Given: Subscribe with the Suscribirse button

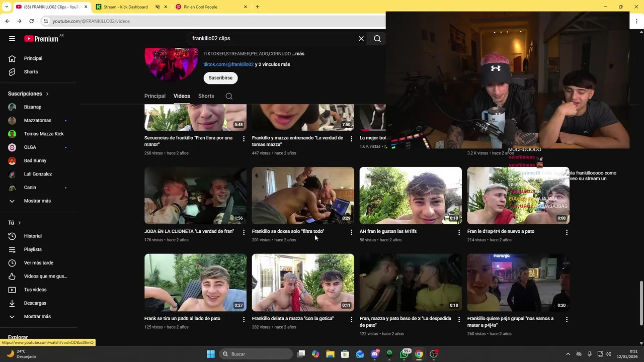Looking at the screenshot, I should click(x=220, y=78).
